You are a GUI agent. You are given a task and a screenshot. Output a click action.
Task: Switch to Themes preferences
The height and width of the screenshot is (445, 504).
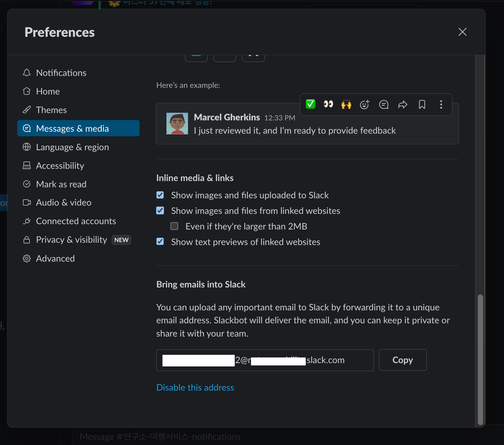pos(78,110)
